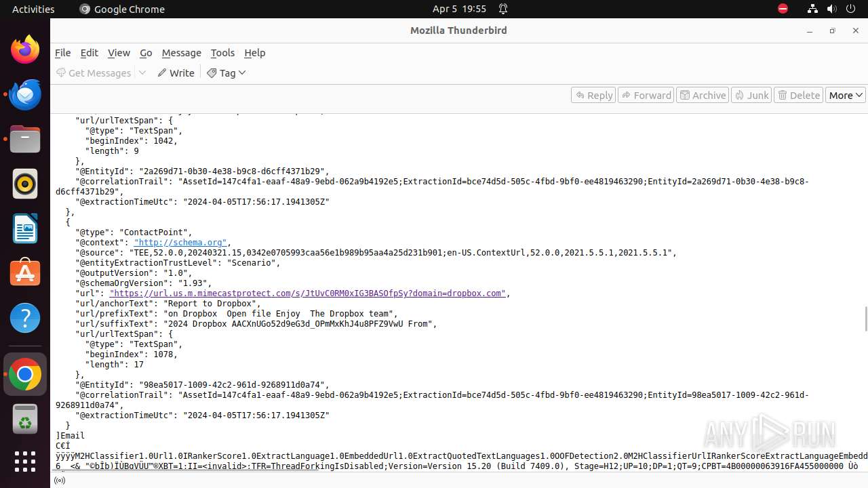Click the online status icon in status bar

(x=60, y=481)
